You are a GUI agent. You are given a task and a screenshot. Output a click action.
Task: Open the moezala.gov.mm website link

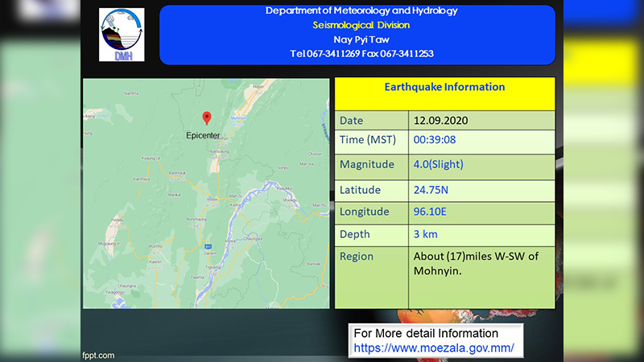click(434, 348)
